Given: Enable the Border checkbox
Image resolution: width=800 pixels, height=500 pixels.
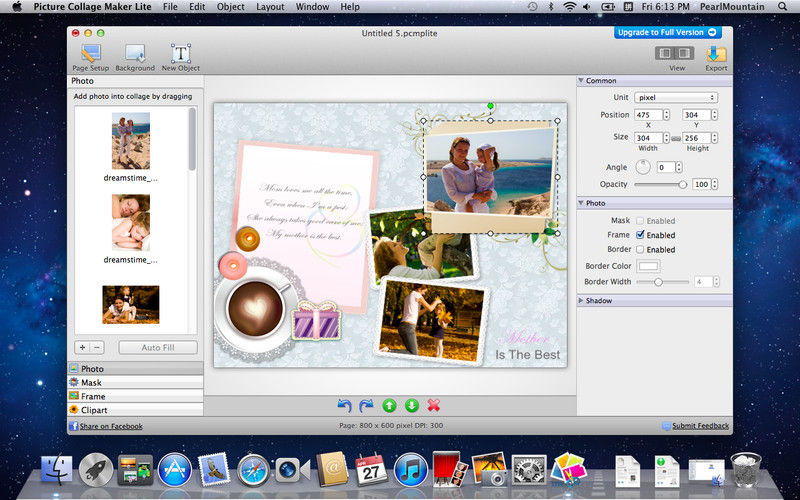Looking at the screenshot, I should [x=640, y=249].
